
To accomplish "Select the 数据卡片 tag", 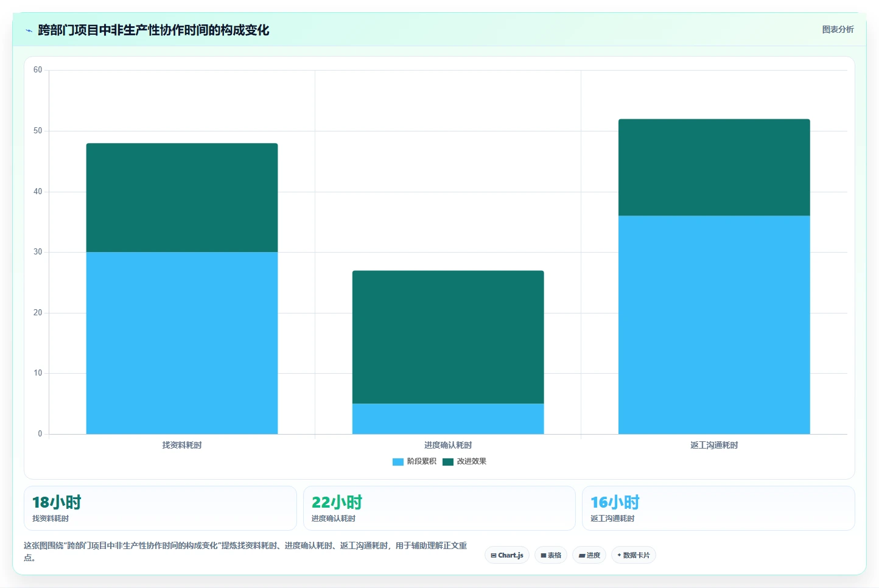I will (x=633, y=555).
